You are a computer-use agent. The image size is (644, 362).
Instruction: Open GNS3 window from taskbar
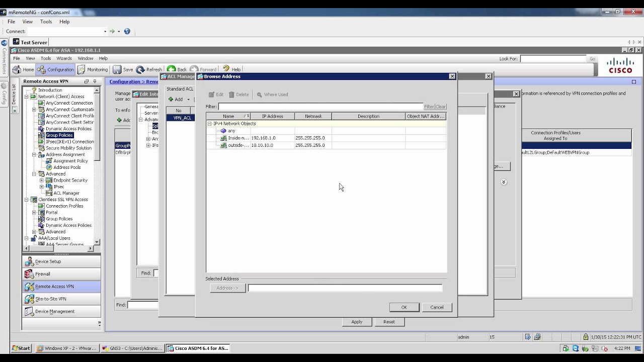[133, 348]
